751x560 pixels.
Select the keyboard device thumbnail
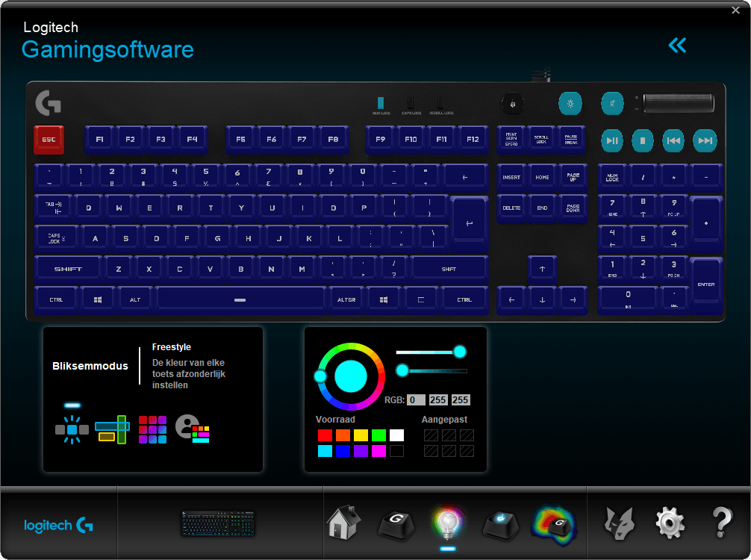click(x=218, y=523)
